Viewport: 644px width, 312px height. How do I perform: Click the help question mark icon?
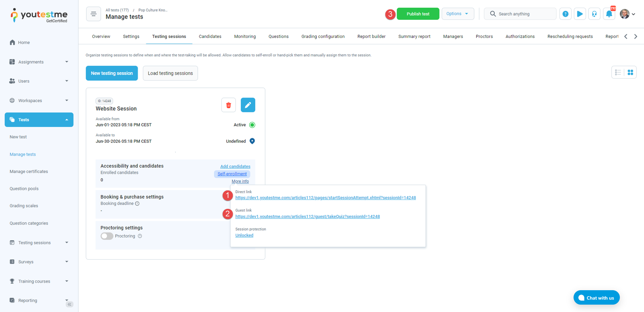tap(566, 14)
